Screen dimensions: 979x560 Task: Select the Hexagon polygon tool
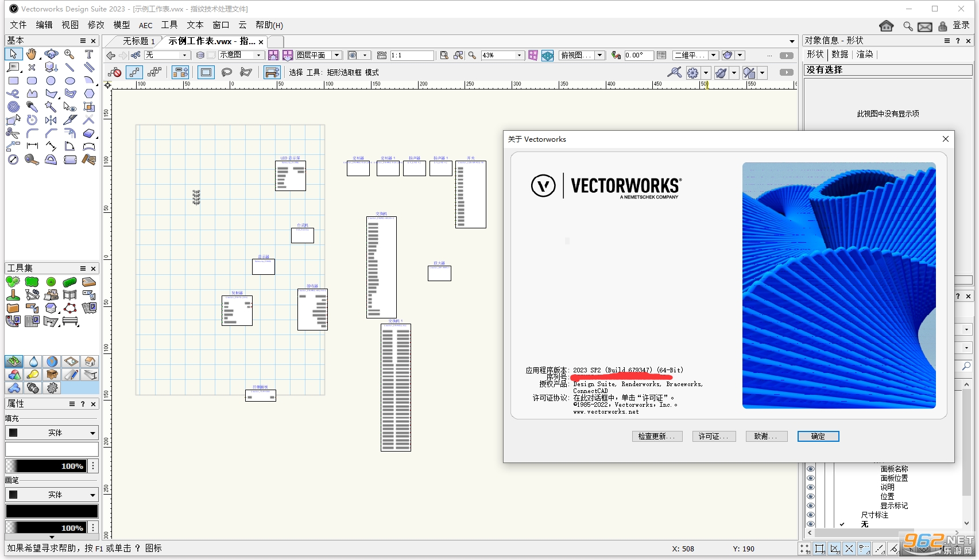tap(89, 94)
